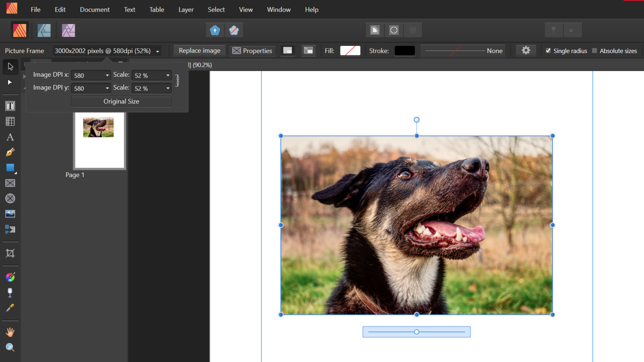Click the Replace image button
Viewport: 644px width, 362px height.
click(x=199, y=51)
